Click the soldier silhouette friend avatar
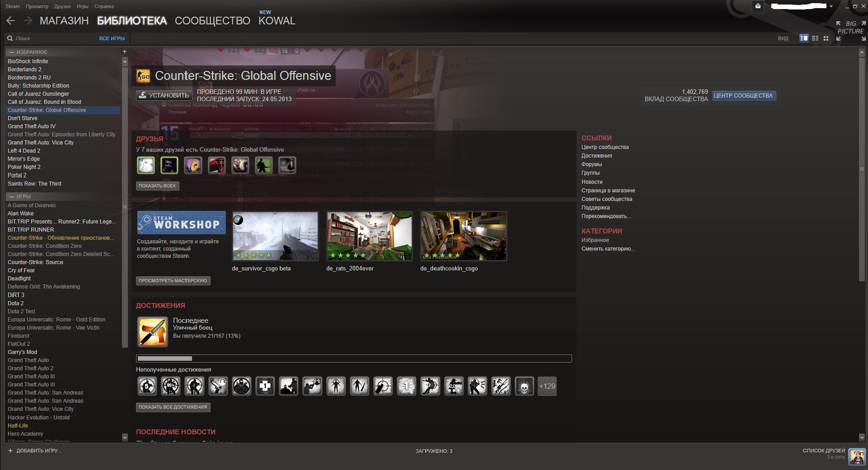The width and height of the screenshot is (868, 470). [x=263, y=165]
